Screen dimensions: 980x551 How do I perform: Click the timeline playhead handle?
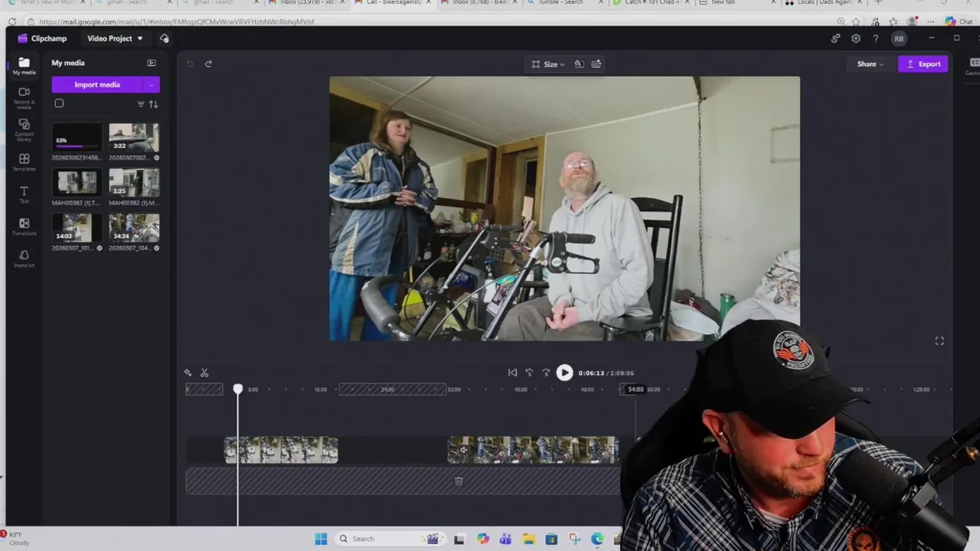(238, 390)
